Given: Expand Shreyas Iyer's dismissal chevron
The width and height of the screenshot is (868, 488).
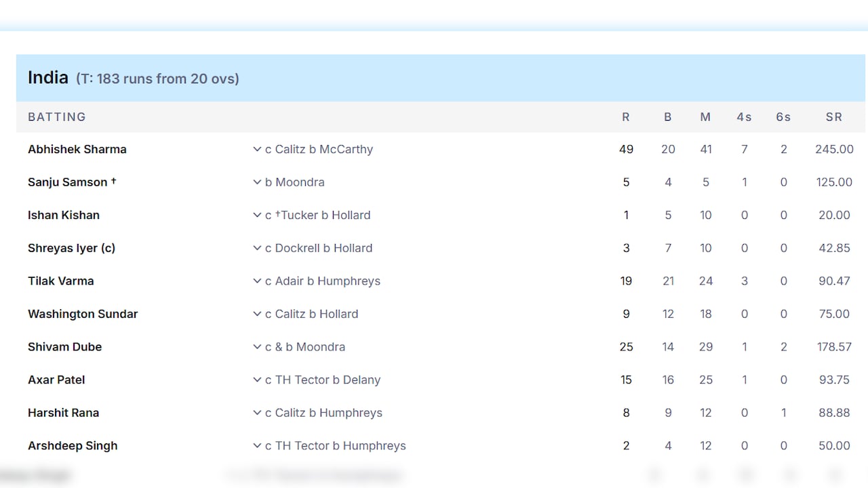Looking at the screenshot, I should click(x=257, y=248).
